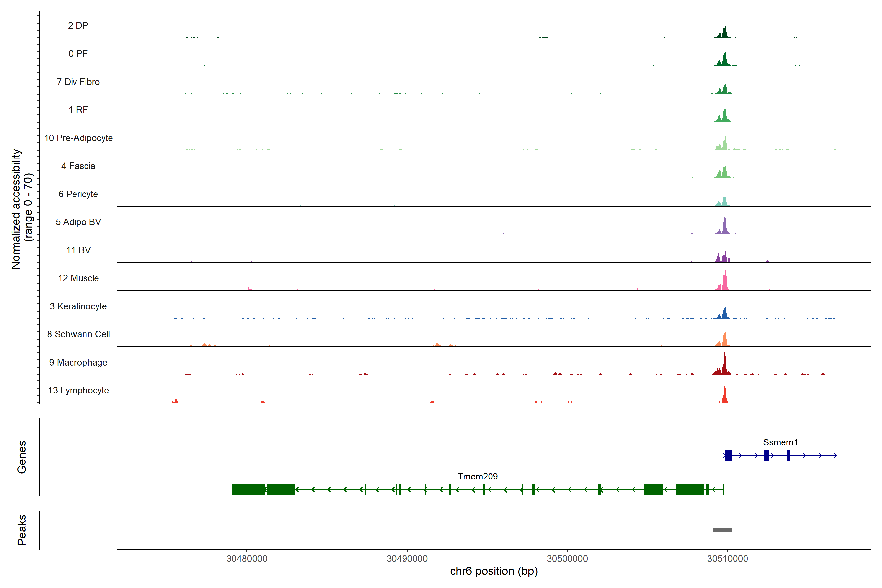Click the 0 PF track label

click(78, 54)
